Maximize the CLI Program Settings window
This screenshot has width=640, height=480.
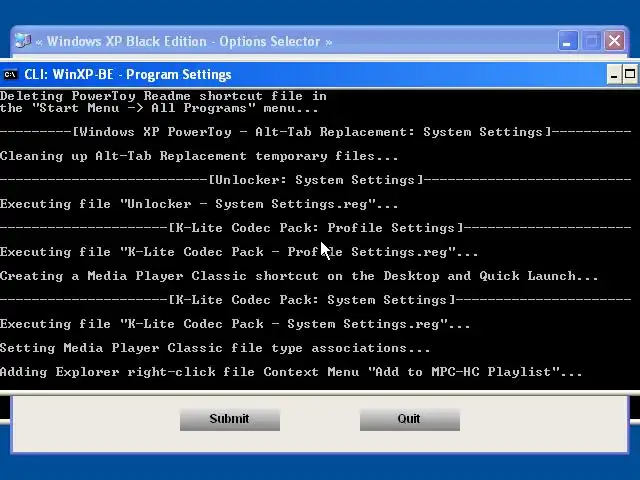pyautogui.click(x=630, y=74)
